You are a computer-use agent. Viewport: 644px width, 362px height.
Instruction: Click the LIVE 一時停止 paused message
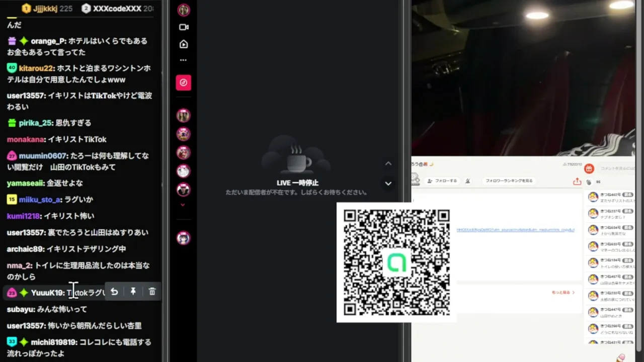297,183
